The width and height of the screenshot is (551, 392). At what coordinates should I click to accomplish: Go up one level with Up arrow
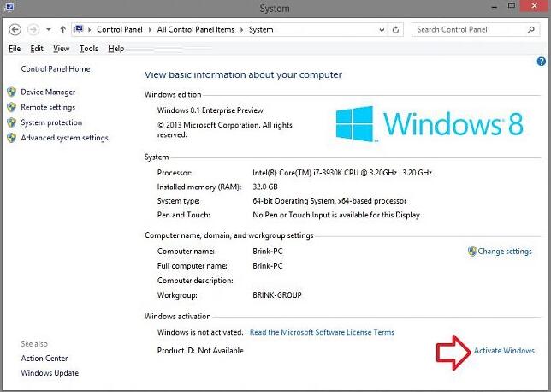(63, 30)
